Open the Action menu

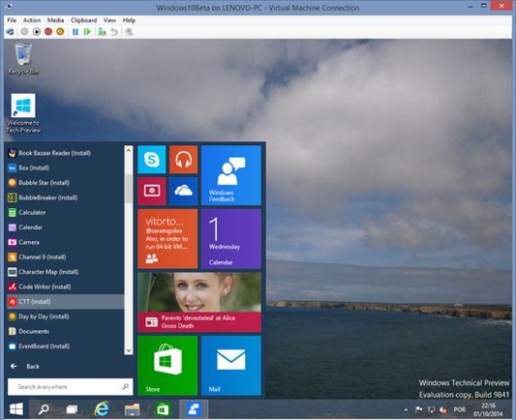(32, 20)
